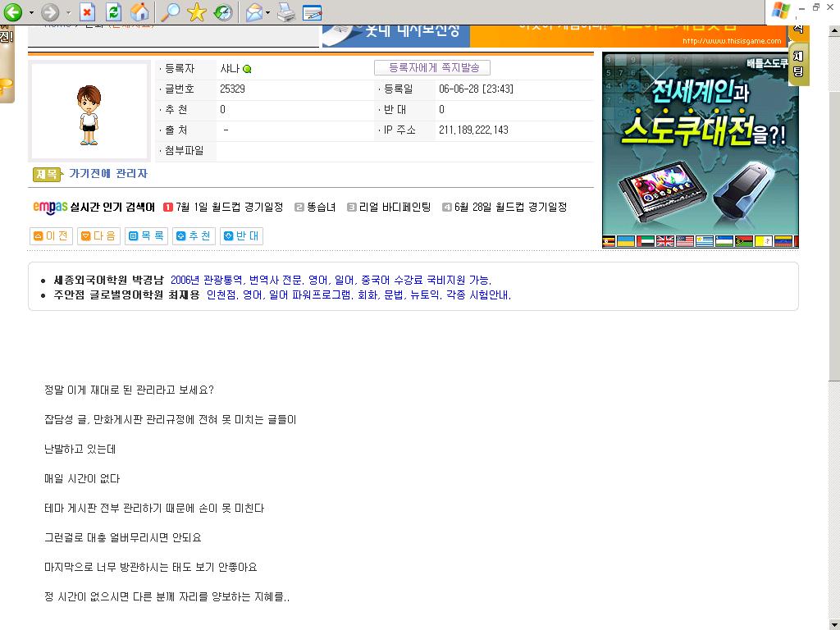This screenshot has width=840, height=630.
Task: Click the text line 난발하고 있는데
Action: pyautogui.click(x=80, y=450)
